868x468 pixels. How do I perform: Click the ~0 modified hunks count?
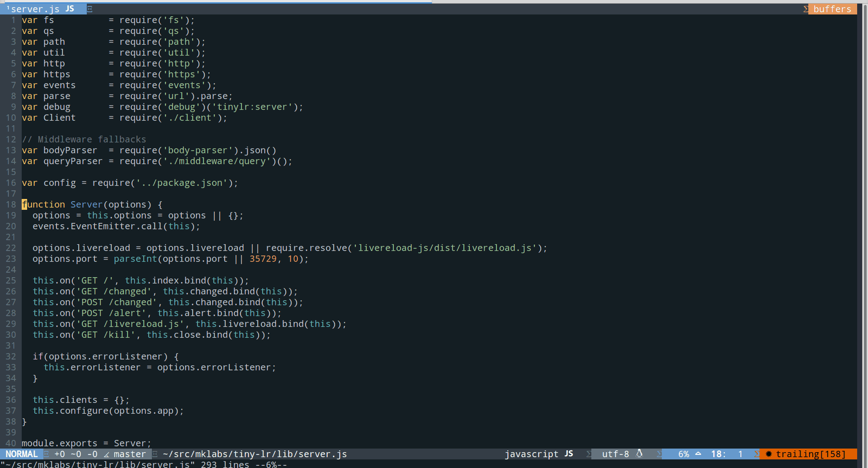point(76,454)
